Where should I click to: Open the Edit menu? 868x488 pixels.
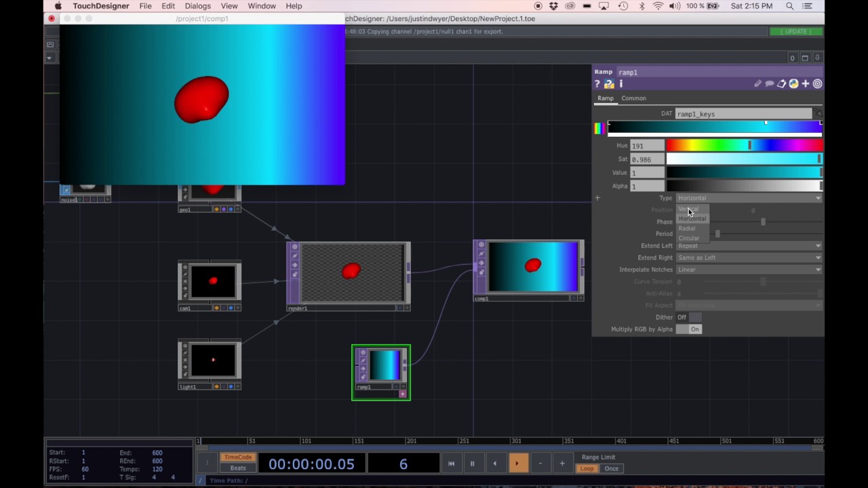point(168,6)
